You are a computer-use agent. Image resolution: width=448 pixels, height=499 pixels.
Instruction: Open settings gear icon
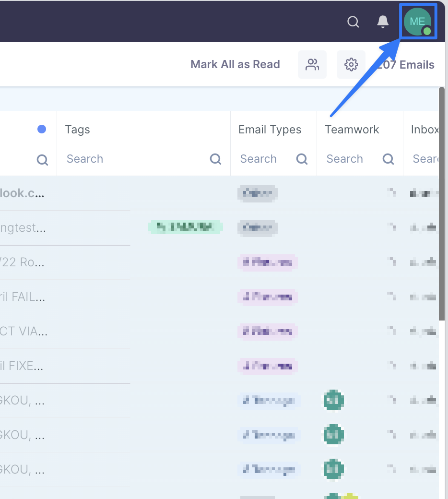click(x=351, y=64)
